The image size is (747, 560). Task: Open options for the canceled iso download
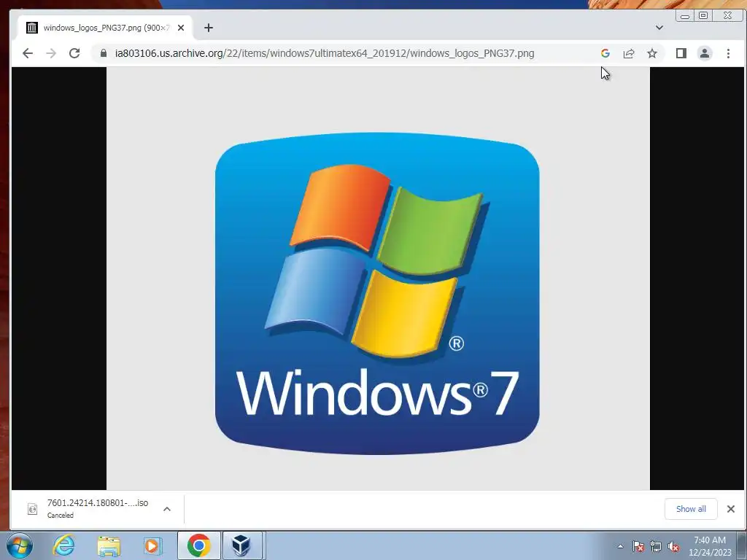coord(167,509)
